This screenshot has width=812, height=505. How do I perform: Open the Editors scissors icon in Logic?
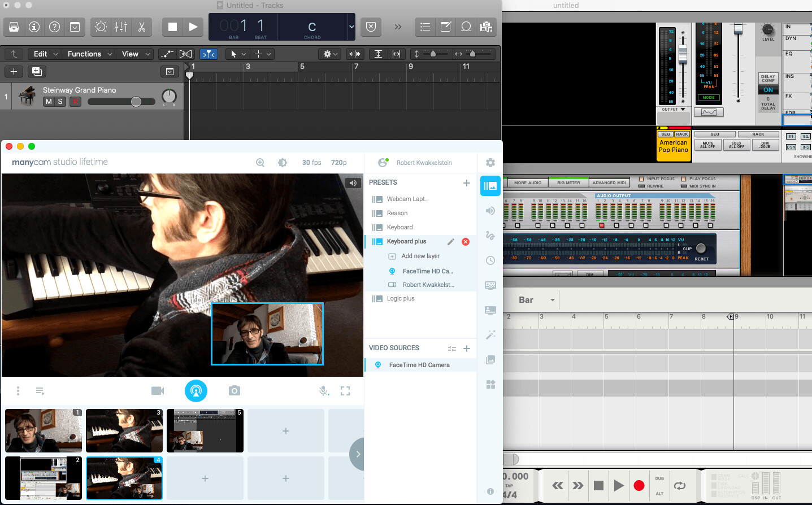[141, 27]
